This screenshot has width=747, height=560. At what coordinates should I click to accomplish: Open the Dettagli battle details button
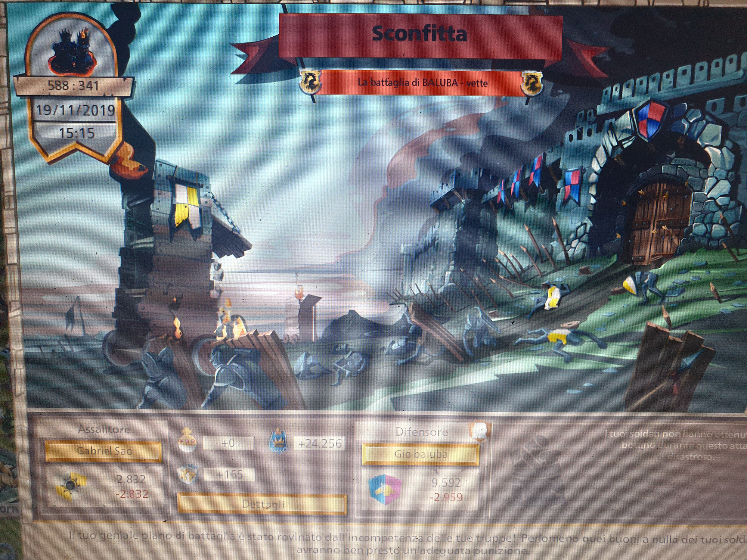[x=261, y=504]
